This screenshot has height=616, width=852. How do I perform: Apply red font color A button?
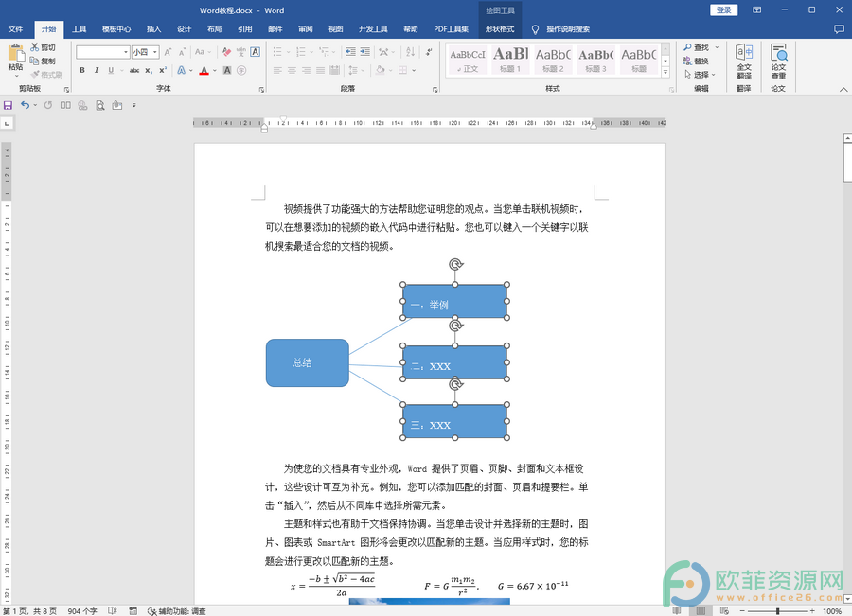point(204,70)
